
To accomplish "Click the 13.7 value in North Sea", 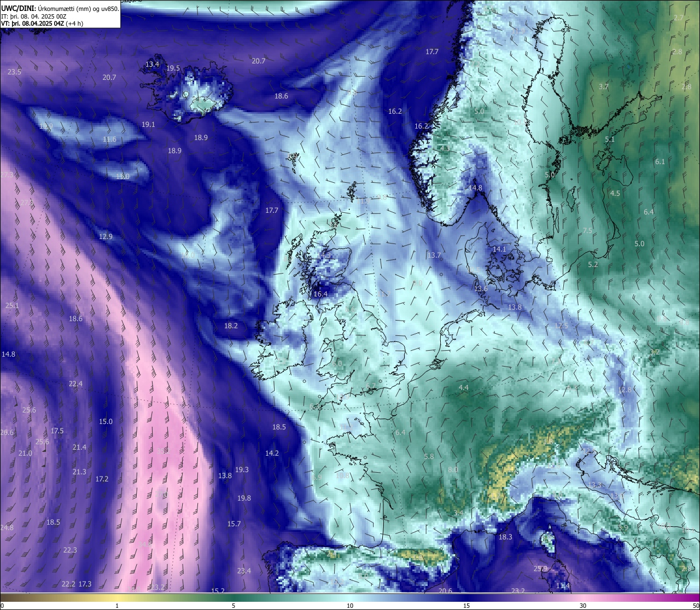I will click(434, 255).
